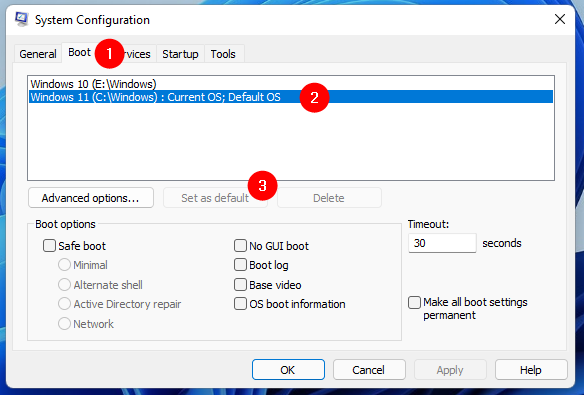The image size is (584, 395).
Task: Switch to the Startup tab
Action: click(x=180, y=54)
